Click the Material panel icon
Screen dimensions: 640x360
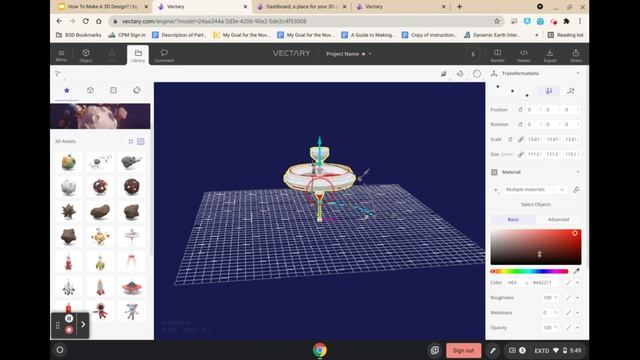494,172
